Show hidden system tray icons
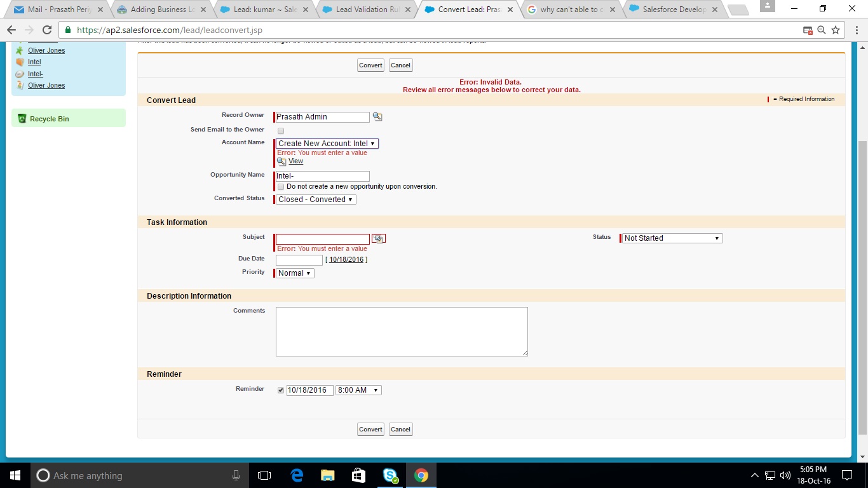The image size is (868, 488). click(x=755, y=475)
